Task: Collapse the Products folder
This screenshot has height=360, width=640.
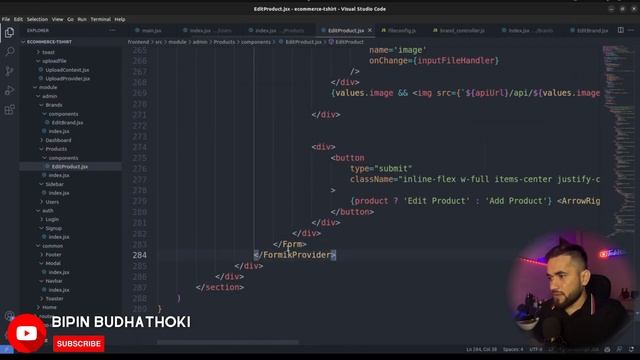Action: click(56, 149)
